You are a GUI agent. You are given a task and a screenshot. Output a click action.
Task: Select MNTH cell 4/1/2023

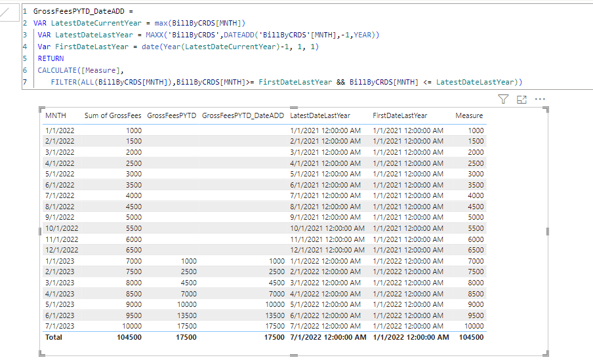(60, 294)
